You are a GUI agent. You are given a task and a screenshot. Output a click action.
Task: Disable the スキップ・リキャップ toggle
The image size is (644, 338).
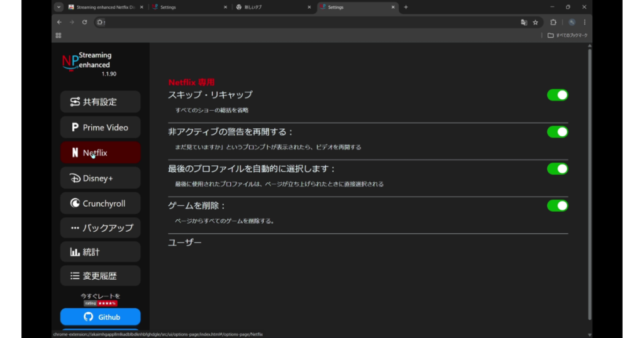coord(557,95)
